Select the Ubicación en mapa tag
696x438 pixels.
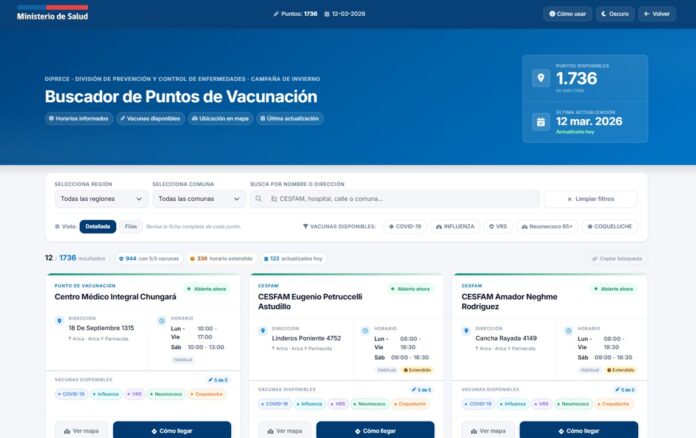tap(219, 119)
